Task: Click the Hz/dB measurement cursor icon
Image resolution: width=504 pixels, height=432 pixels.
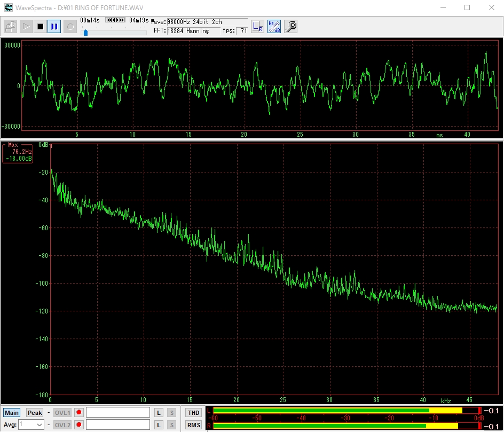Action: point(274,26)
